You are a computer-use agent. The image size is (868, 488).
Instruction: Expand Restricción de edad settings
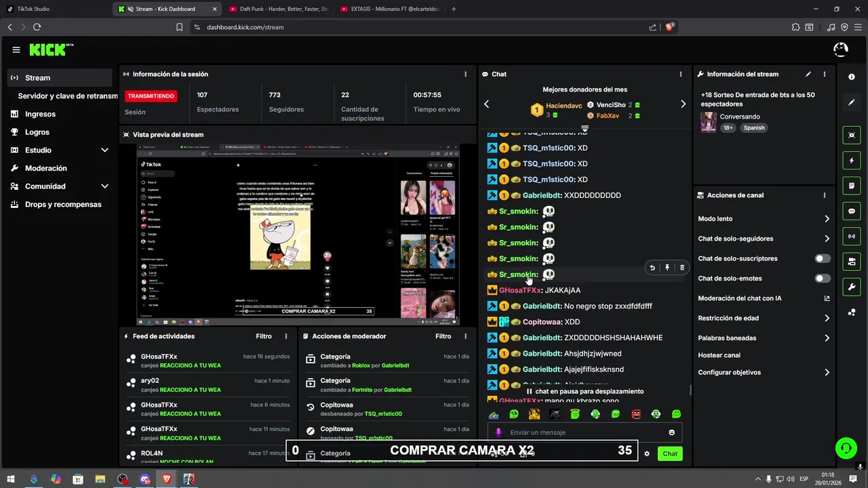coord(764,318)
